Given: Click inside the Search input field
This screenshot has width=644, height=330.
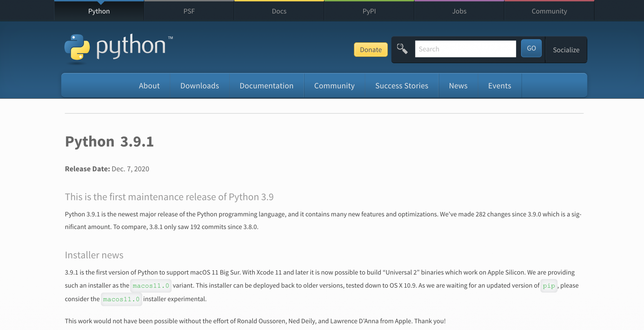Looking at the screenshot, I should (465, 49).
